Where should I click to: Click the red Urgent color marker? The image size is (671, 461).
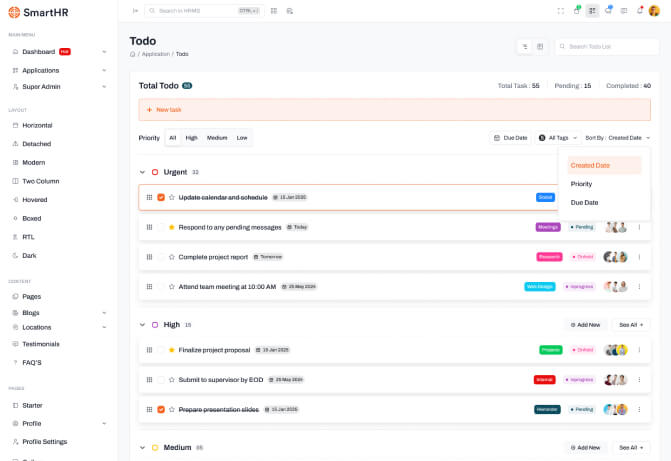(x=155, y=172)
